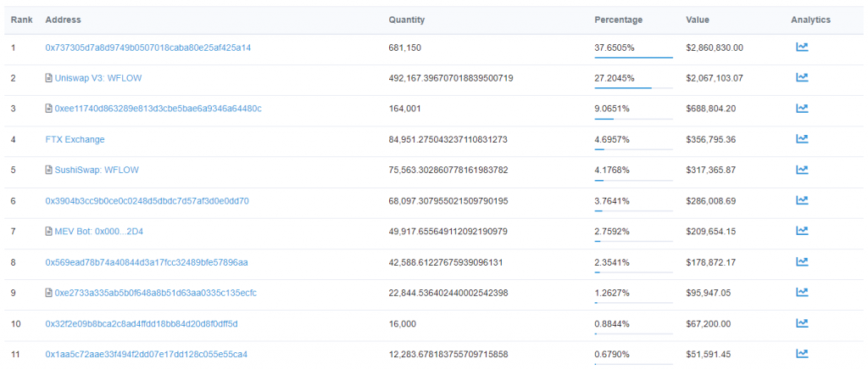Open analytics chart for rank 1 holder
The image size is (868, 370).
[802, 48]
